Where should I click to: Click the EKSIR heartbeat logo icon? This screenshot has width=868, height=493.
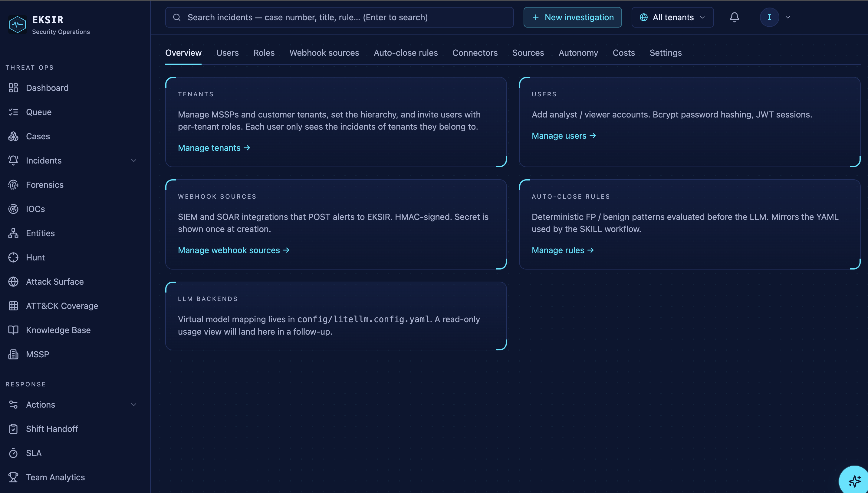click(17, 25)
